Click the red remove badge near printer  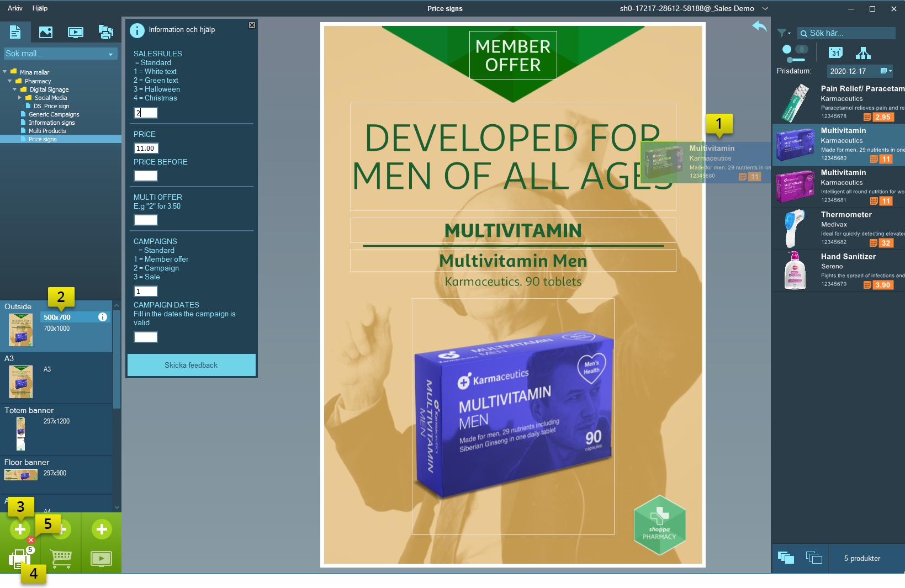pos(31,540)
